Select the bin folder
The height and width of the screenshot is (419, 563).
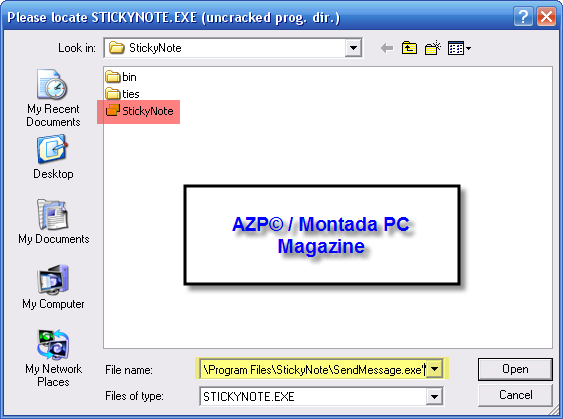pos(121,77)
